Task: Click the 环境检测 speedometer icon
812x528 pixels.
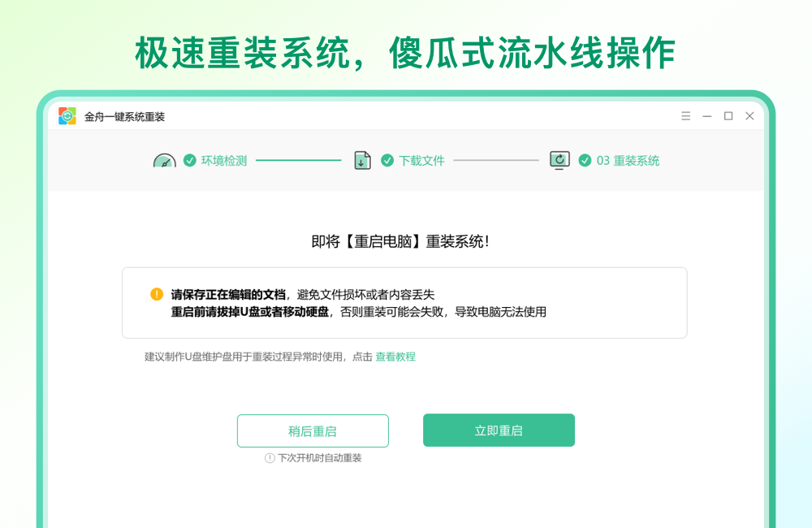Action: point(165,160)
